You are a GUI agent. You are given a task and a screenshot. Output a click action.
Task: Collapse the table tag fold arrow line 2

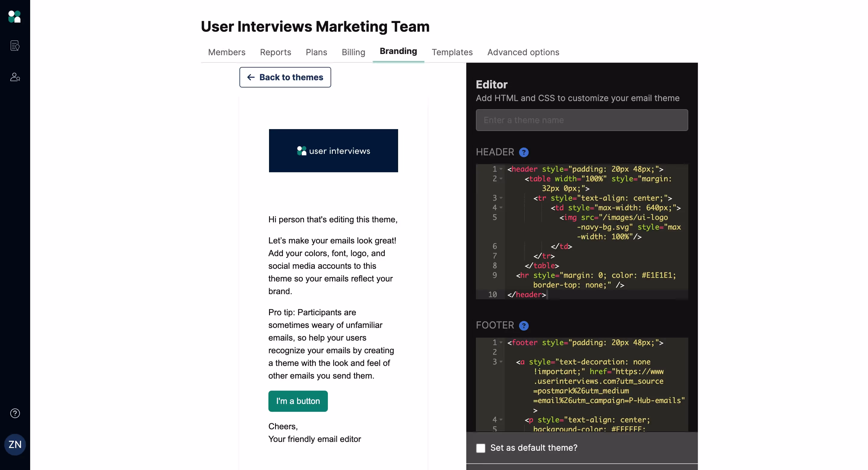pos(501,179)
